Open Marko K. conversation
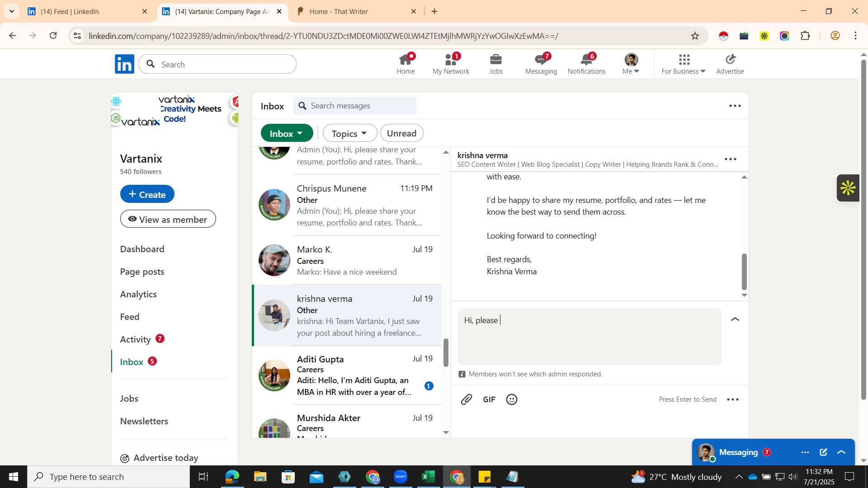The width and height of the screenshot is (868, 488). pyautogui.click(x=347, y=260)
